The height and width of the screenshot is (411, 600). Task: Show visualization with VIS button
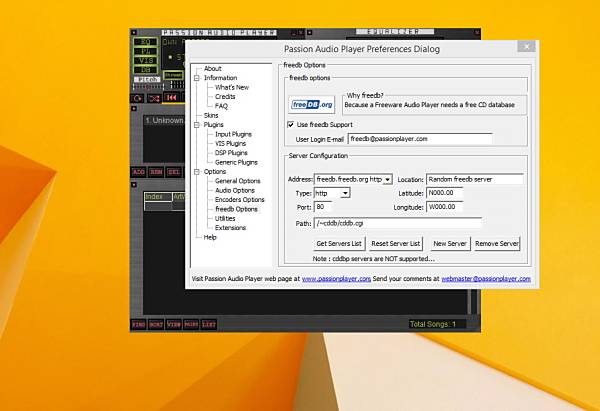[145, 60]
